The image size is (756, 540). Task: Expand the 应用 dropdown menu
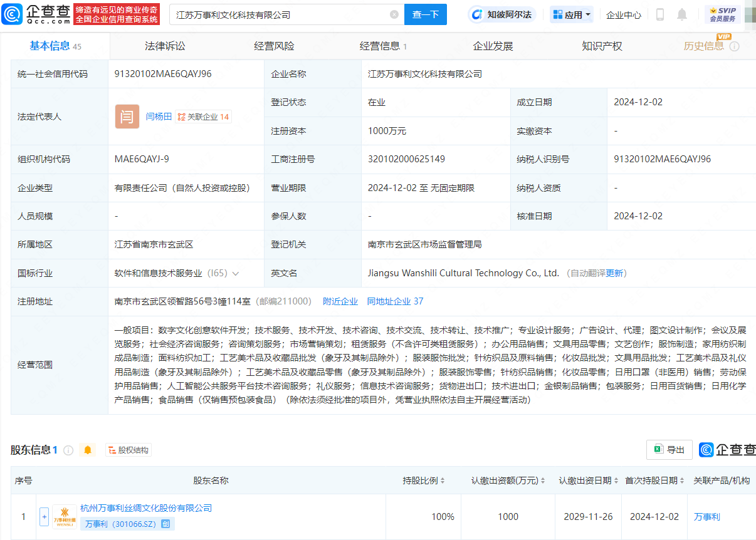[x=572, y=14]
